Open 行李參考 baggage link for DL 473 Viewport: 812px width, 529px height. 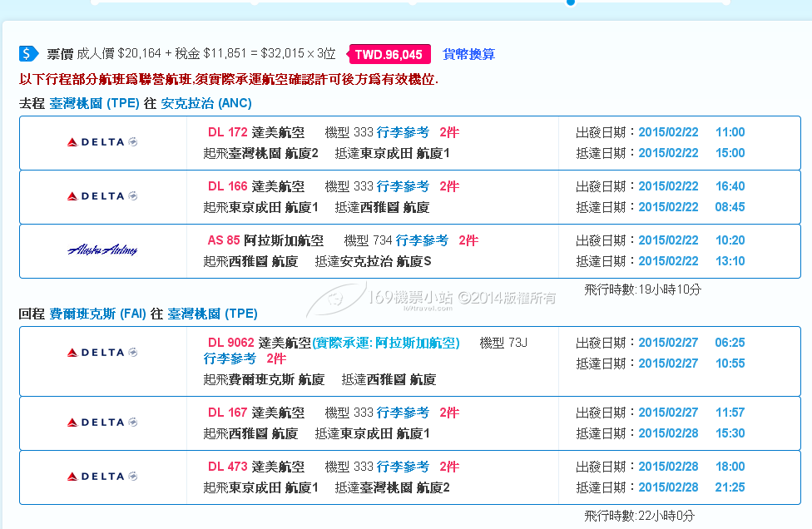click(403, 467)
